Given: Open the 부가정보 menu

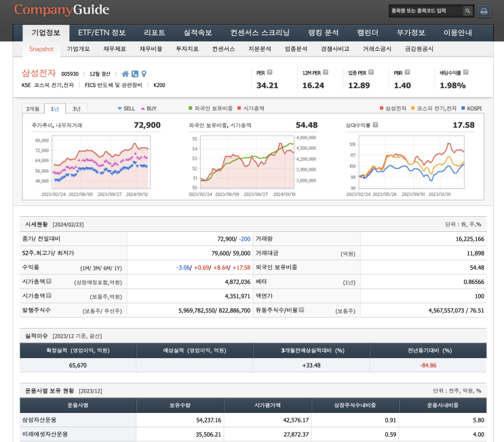Looking at the screenshot, I should tap(411, 33).
